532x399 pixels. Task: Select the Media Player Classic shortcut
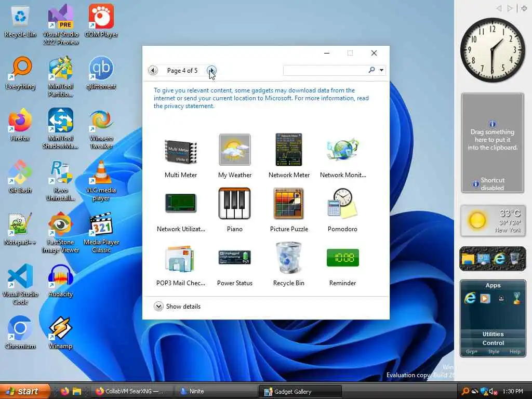(x=101, y=233)
